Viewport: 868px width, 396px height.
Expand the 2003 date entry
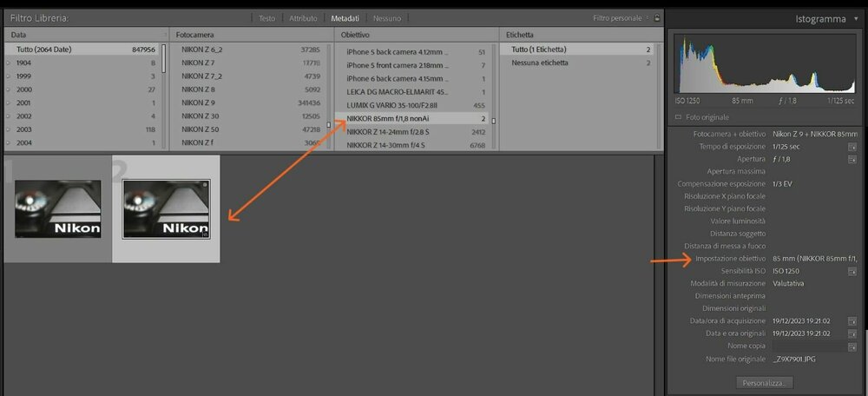click(9, 129)
